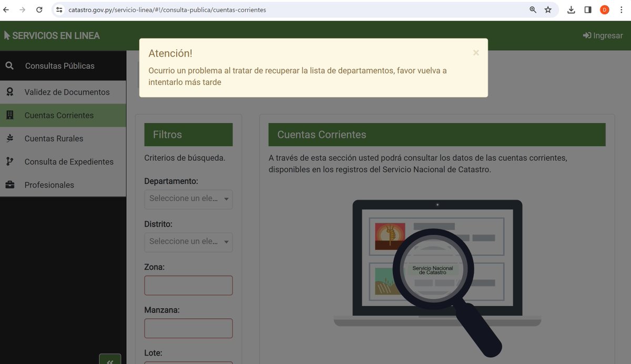Open the Distrito dropdown
Image resolution: width=631 pixels, height=364 pixels.
pyautogui.click(x=188, y=242)
